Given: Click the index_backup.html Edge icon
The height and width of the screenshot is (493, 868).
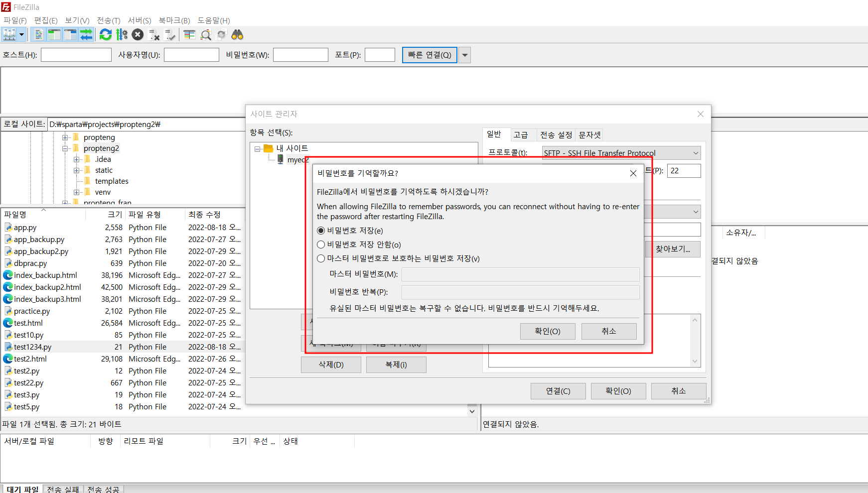Looking at the screenshot, I should pyautogui.click(x=8, y=275).
